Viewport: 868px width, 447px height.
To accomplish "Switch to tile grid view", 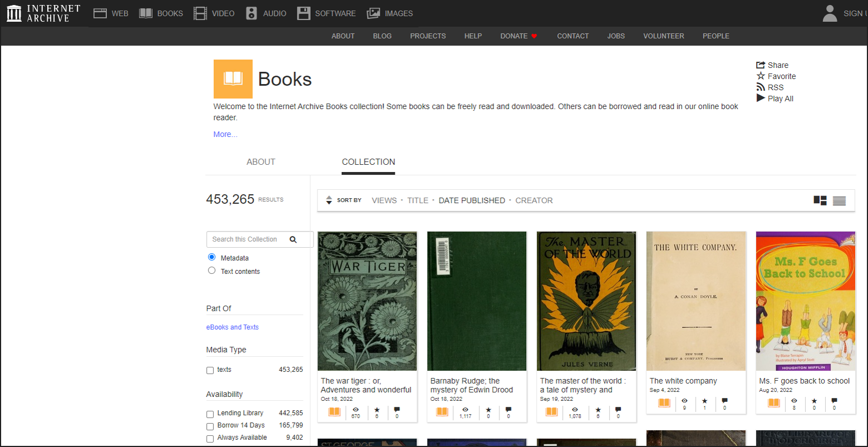I will (x=820, y=200).
